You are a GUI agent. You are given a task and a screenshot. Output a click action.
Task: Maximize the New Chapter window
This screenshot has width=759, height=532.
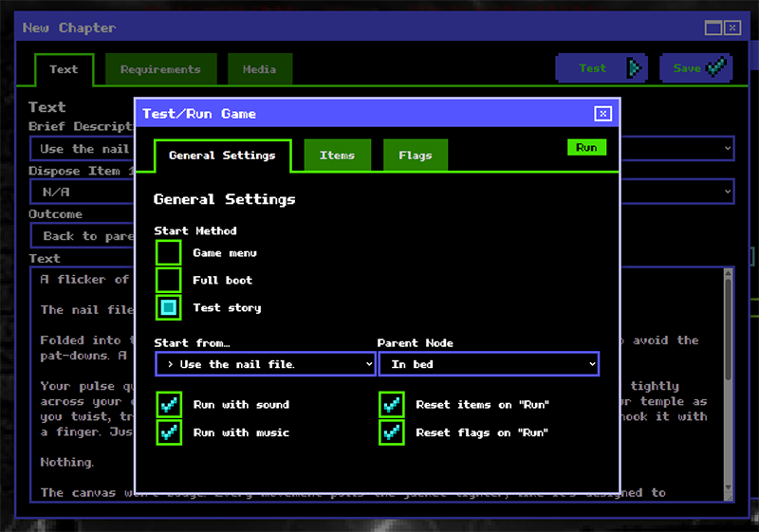(713, 28)
